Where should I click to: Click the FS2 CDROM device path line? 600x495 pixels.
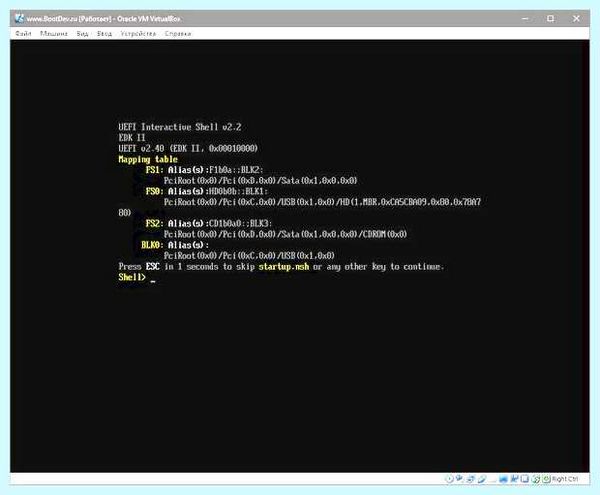click(x=285, y=234)
